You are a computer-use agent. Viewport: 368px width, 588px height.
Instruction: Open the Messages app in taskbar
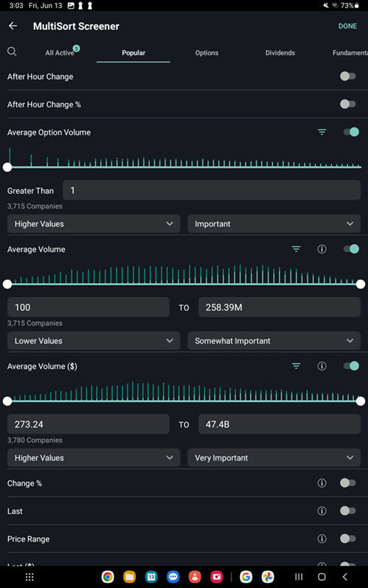[173, 577]
